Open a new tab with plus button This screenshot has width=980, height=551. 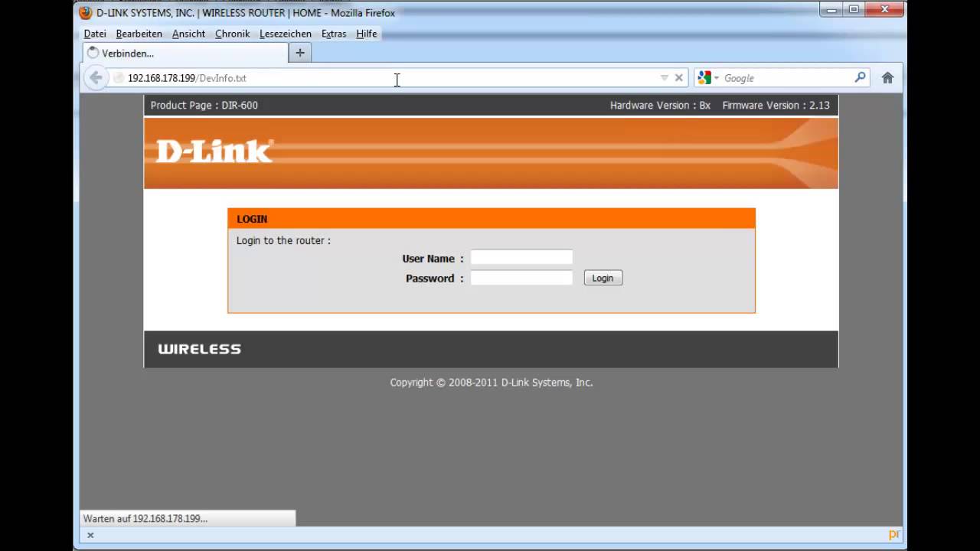300,53
